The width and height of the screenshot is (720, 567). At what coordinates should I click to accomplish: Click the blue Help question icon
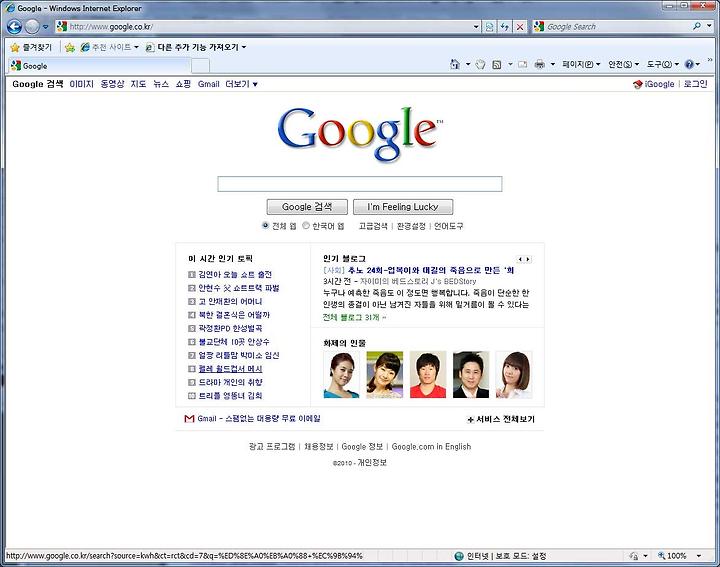pos(689,64)
